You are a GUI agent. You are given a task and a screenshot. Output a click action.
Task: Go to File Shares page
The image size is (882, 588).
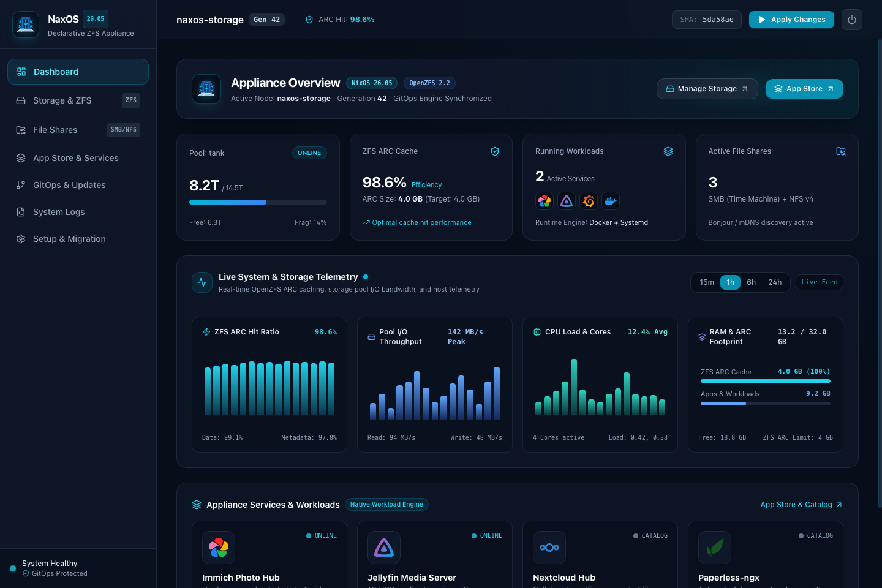pos(78,130)
